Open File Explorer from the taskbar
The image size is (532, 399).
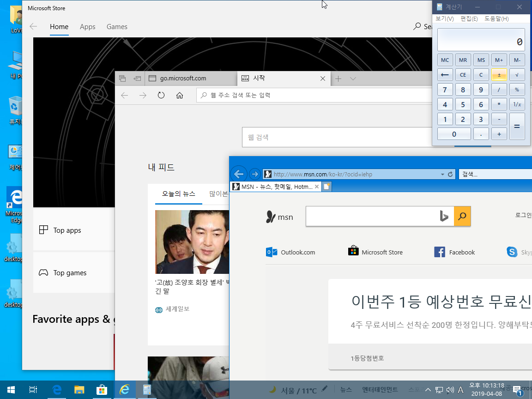(x=79, y=390)
